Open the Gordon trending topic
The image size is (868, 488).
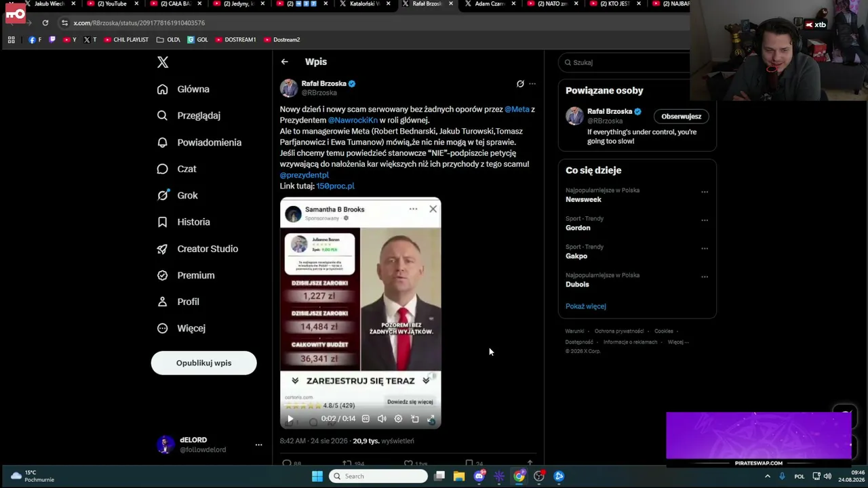[x=578, y=228]
